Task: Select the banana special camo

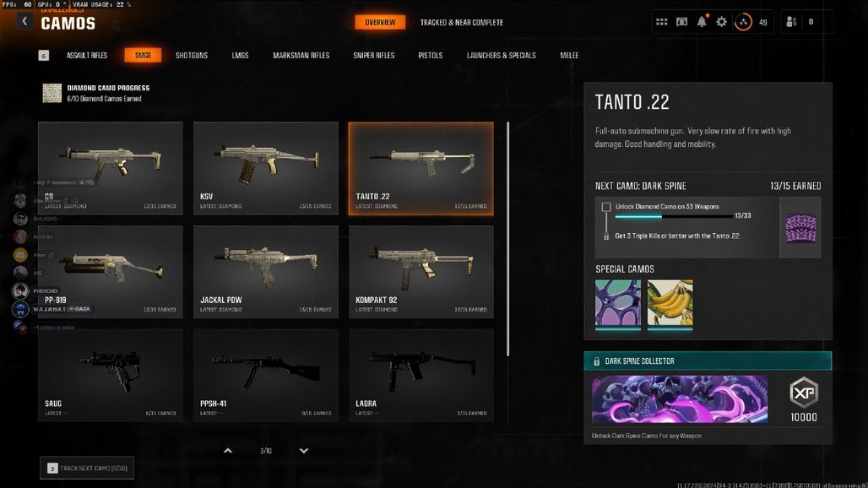Action: click(x=670, y=302)
